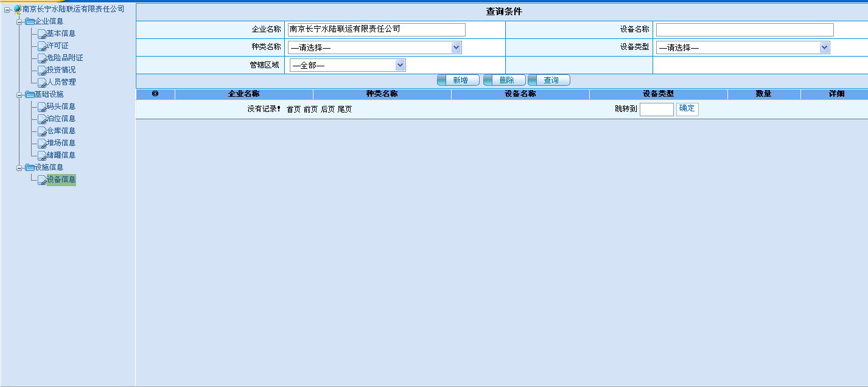Collapse the 企业信息 tree node
This screenshot has width=868, height=387.
click(19, 22)
